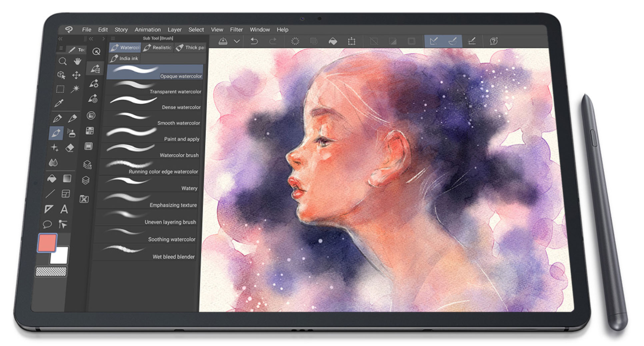Choose the Wet bleed blender brush
The image size is (644, 346).
pos(145,252)
